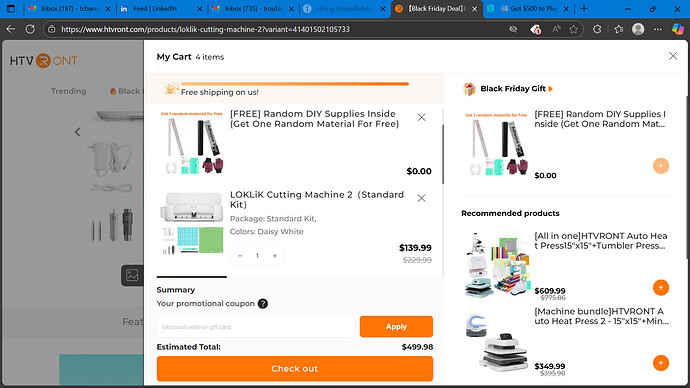The height and width of the screenshot is (388, 690).
Task: Open the shopping tag icon with badge
Action: point(535,29)
